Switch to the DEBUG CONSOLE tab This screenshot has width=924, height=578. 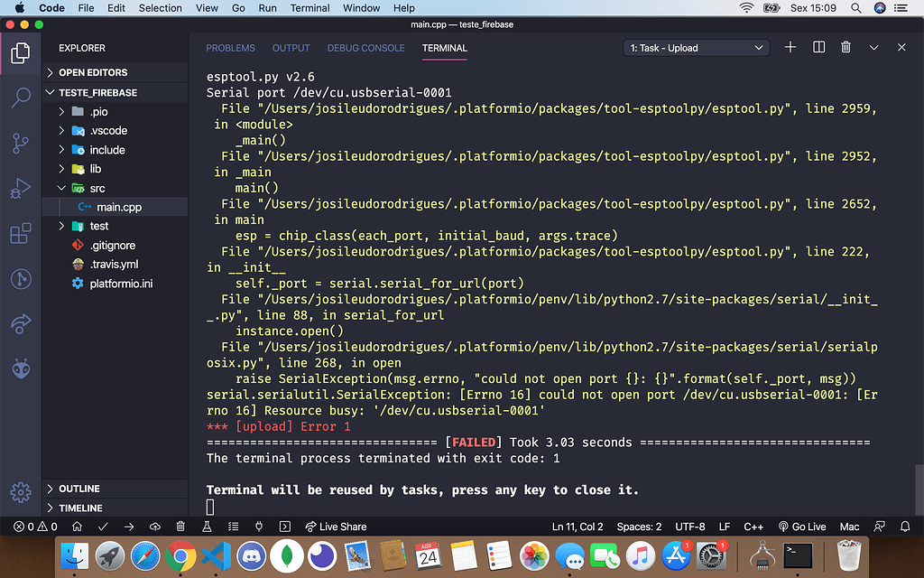pyautogui.click(x=365, y=48)
